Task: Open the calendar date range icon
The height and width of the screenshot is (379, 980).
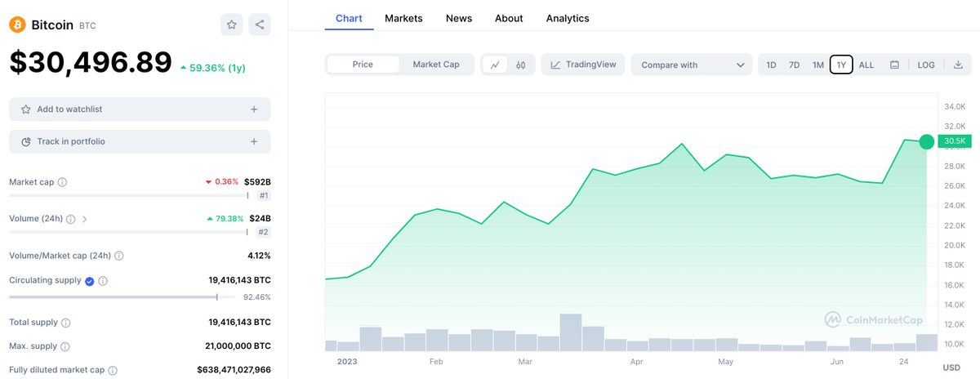Action: [894, 65]
